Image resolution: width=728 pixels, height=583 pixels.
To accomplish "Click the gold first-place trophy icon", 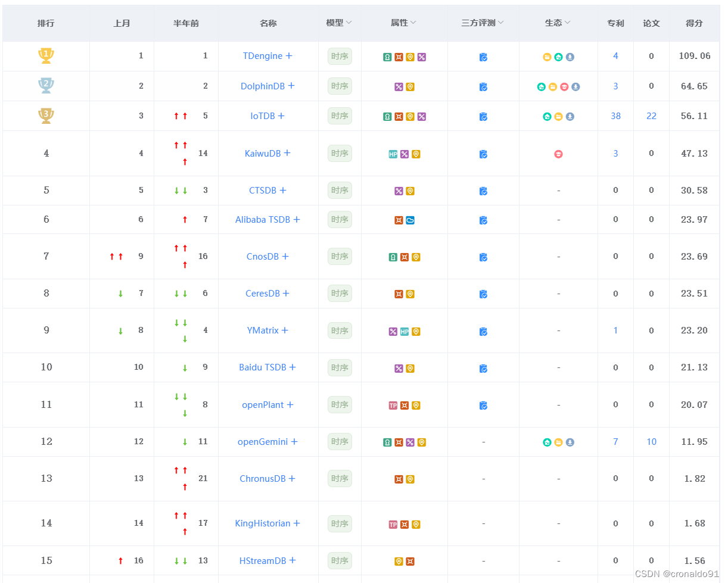I will click(46, 56).
